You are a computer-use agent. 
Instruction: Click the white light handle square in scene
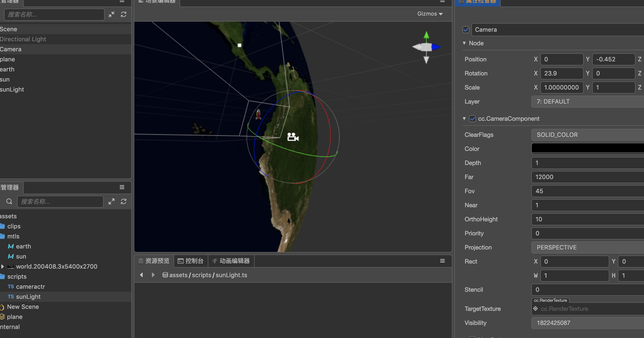[239, 45]
